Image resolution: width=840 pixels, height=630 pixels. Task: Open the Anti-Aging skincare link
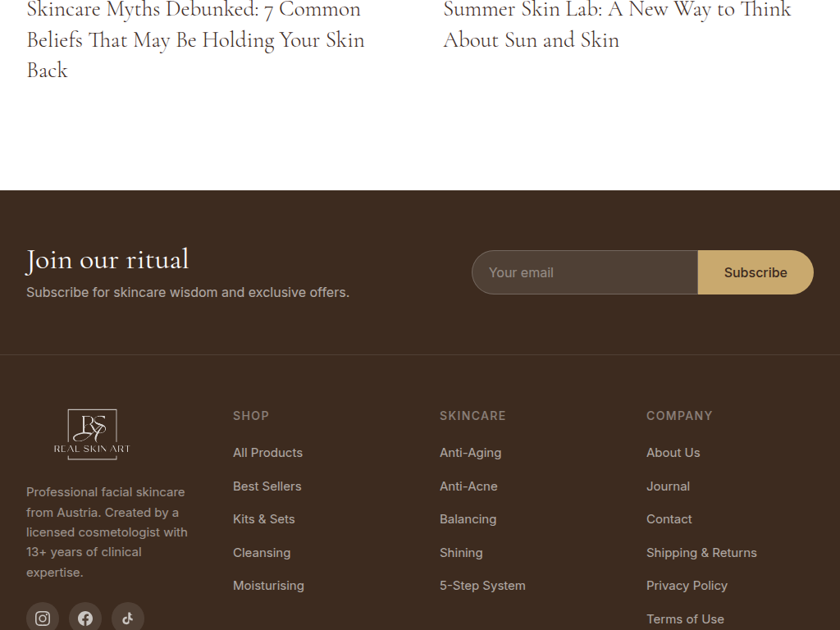click(470, 453)
